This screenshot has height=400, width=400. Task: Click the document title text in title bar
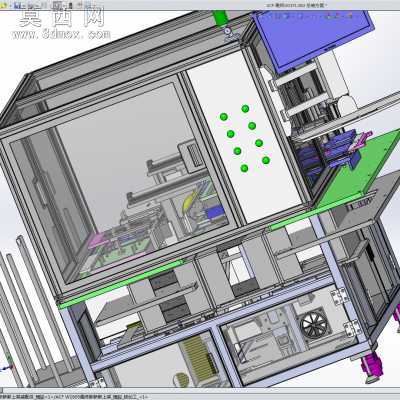pyautogui.click(x=296, y=5)
